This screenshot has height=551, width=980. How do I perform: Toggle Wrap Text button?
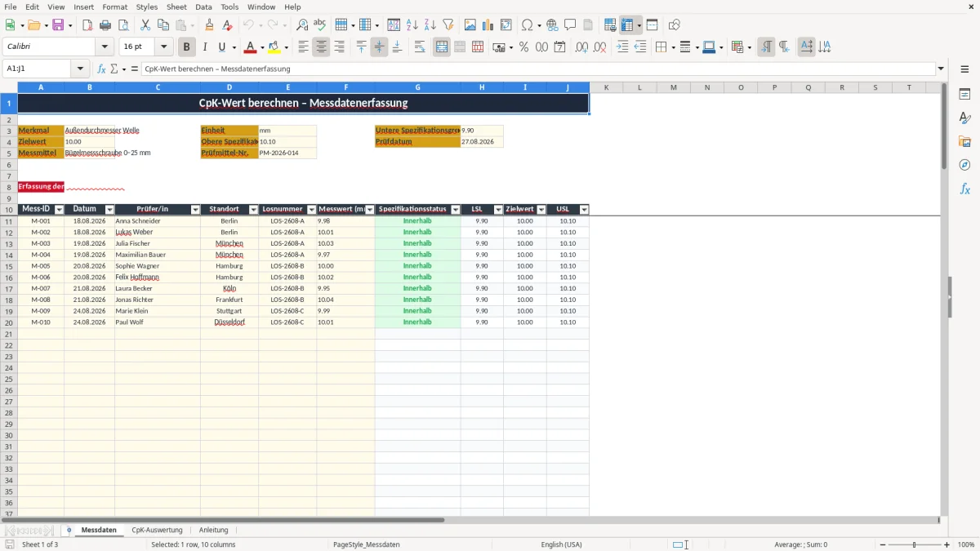[420, 47]
